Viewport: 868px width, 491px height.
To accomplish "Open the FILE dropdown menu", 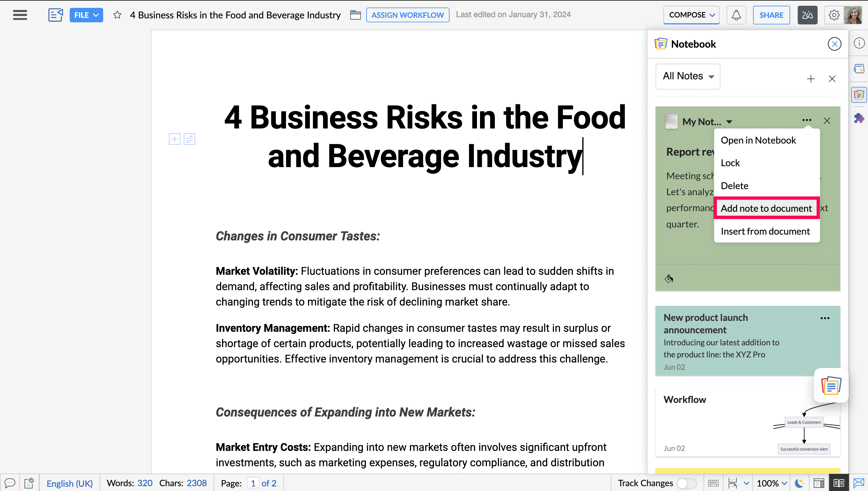I will click(x=86, y=15).
